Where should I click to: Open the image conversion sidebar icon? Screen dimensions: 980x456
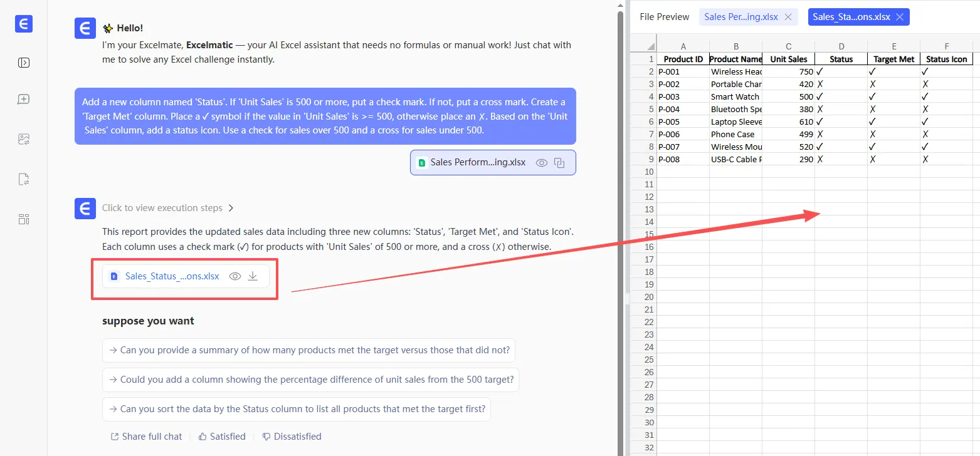pyautogui.click(x=24, y=140)
